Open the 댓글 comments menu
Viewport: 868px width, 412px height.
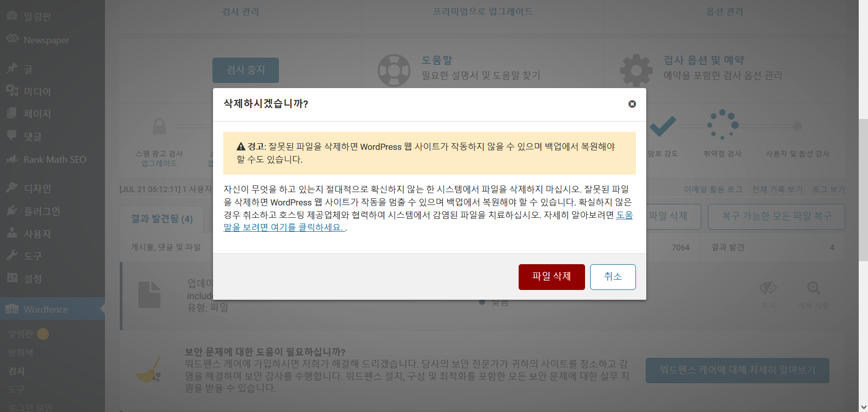tap(32, 136)
